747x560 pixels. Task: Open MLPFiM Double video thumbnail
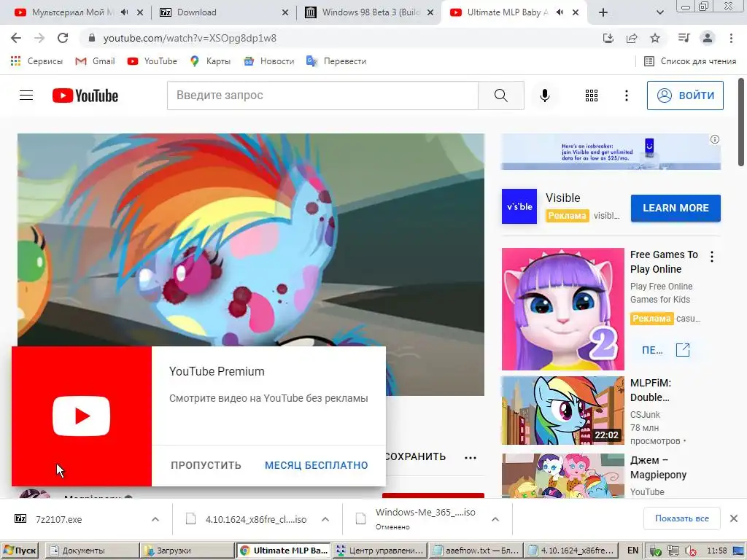(562, 411)
